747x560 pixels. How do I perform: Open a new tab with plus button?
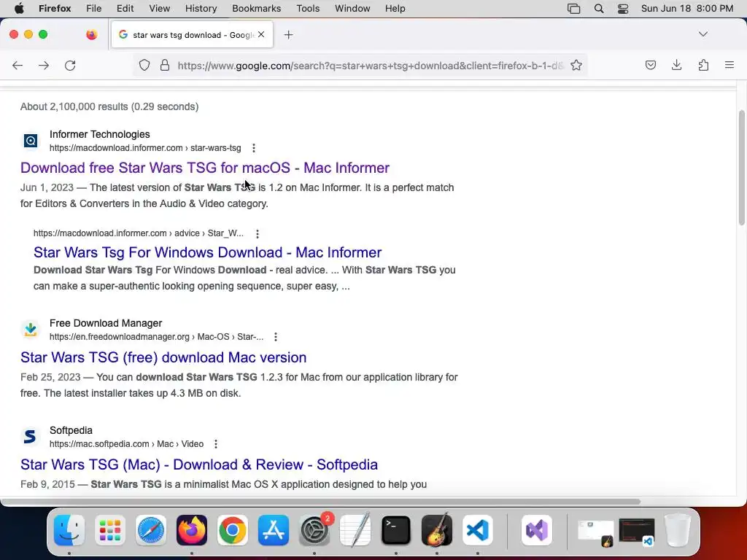[288, 35]
